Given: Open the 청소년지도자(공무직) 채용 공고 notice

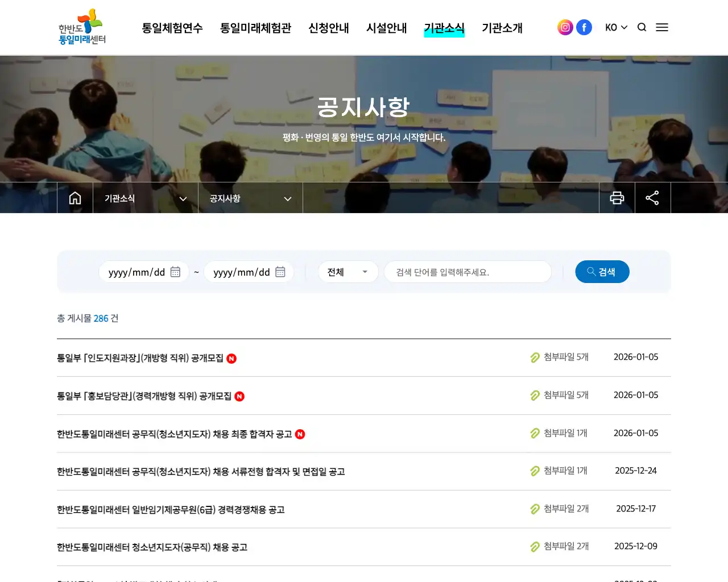Looking at the screenshot, I should tap(152, 547).
